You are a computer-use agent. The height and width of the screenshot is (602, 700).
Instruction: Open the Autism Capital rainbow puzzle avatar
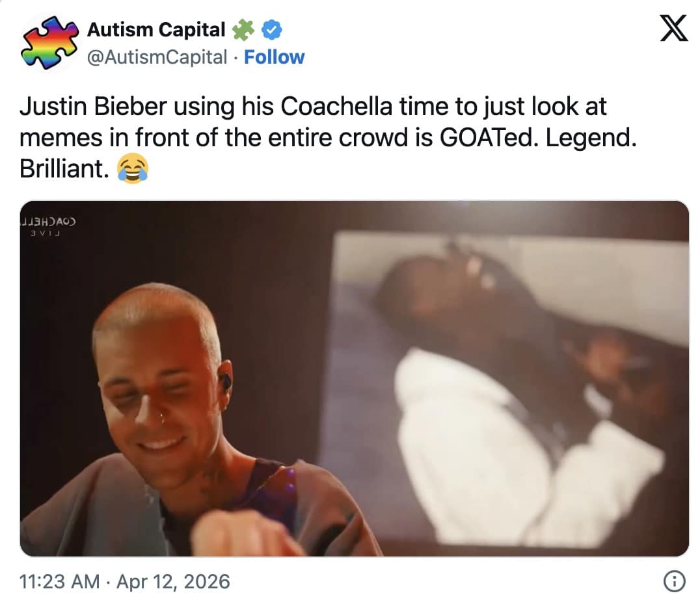point(46,43)
